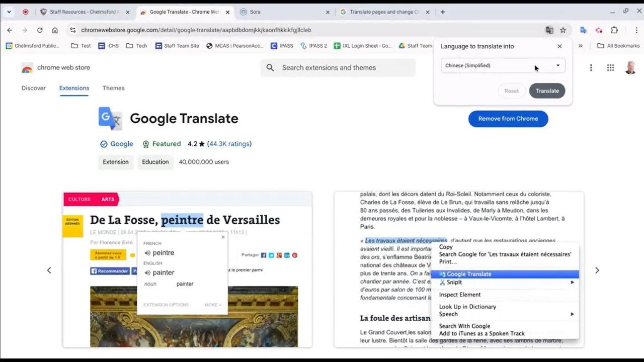This screenshot has width=644, height=362.
Task: Click the Extension category chip
Action: [116, 162]
